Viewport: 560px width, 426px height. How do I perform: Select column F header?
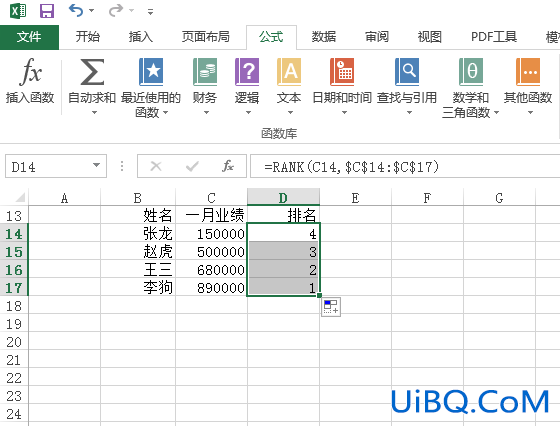coord(427,198)
